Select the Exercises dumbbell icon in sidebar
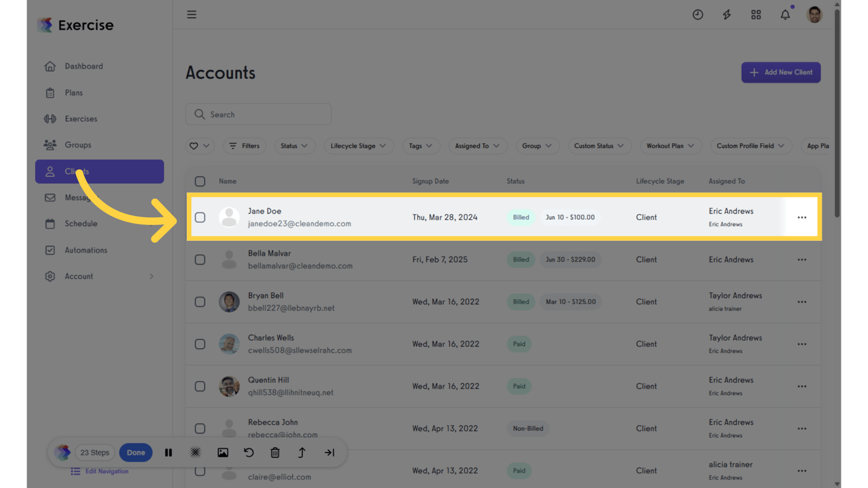868x488 pixels. [x=50, y=118]
